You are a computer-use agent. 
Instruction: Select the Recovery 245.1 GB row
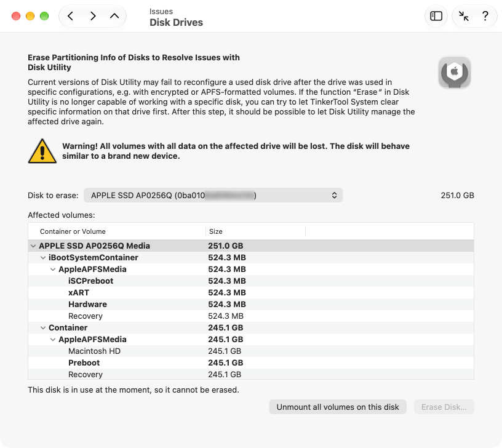(251, 374)
